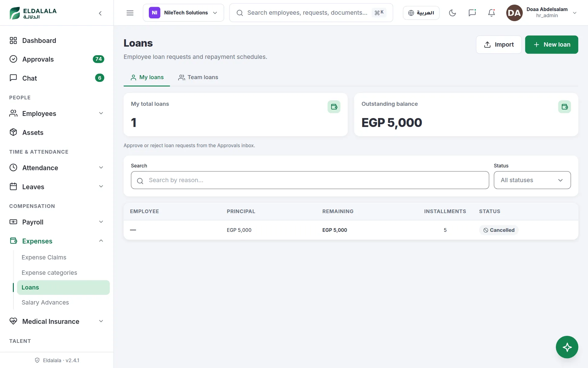588x368 pixels.
Task: Click the wallet icon on My total loans card
Action: (334, 107)
